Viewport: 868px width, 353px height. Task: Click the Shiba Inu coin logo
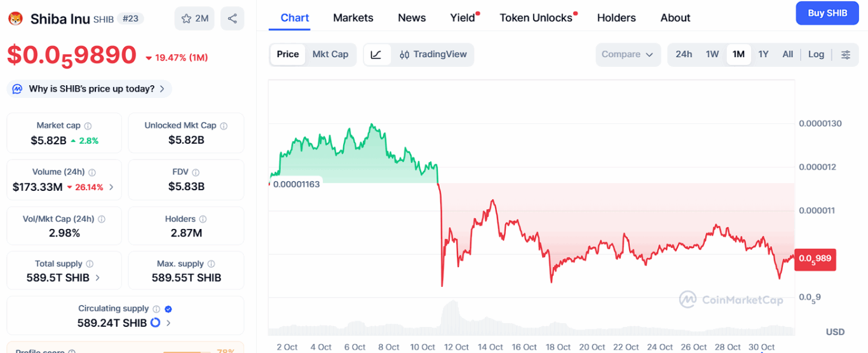(15, 19)
